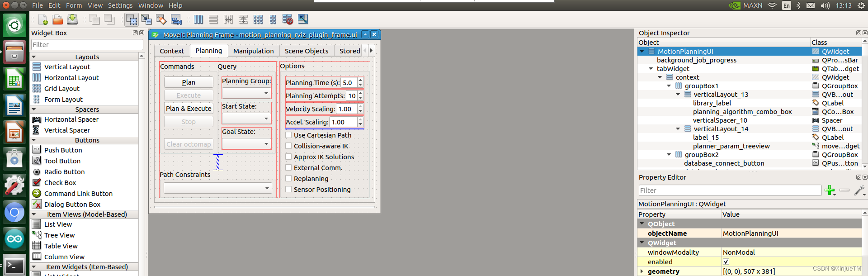Enable the Replanning checkbox
868x276 pixels.
[288, 178]
